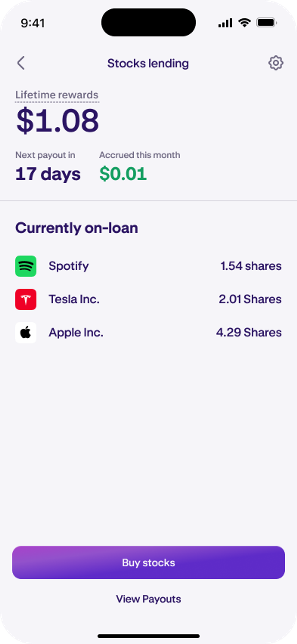Screen dimensions: 297x644
Task: Tap the battery status icon
Action: tap(266, 23)
